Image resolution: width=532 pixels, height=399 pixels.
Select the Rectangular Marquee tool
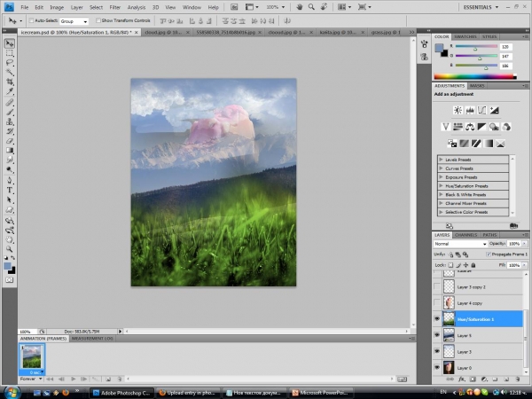click(10, 53)
